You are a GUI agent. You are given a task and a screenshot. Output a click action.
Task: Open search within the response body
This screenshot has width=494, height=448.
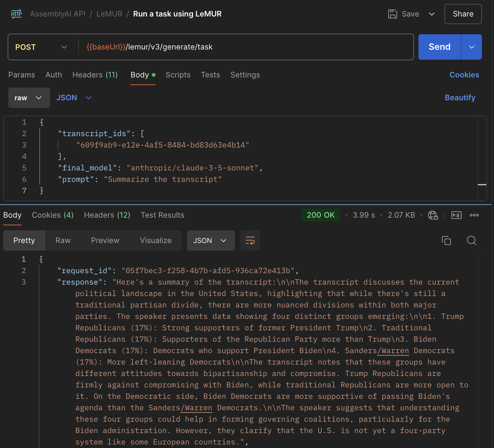[x=471, y=240]
